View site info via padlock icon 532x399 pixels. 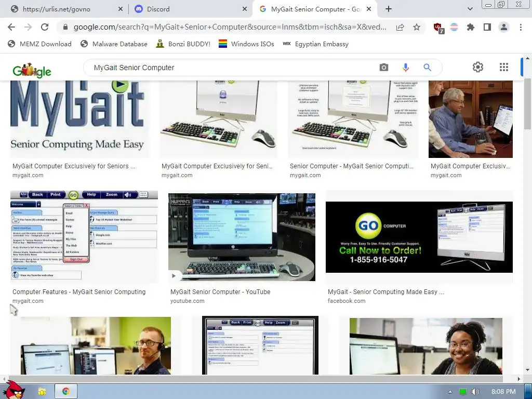65,27
